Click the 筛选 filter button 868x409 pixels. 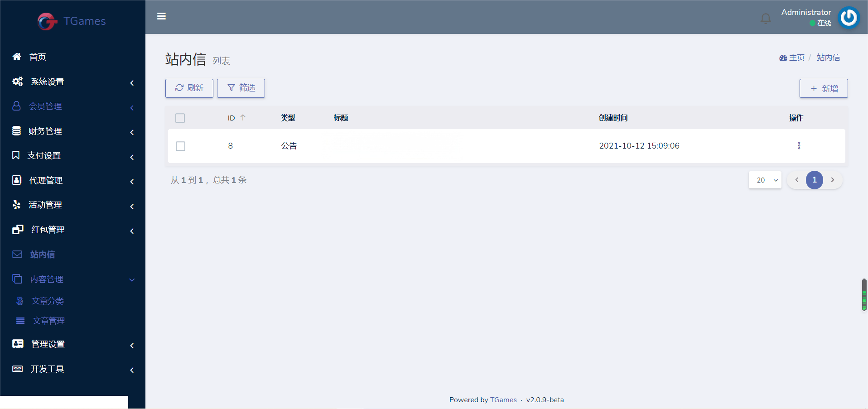click(x=241, y=88)
